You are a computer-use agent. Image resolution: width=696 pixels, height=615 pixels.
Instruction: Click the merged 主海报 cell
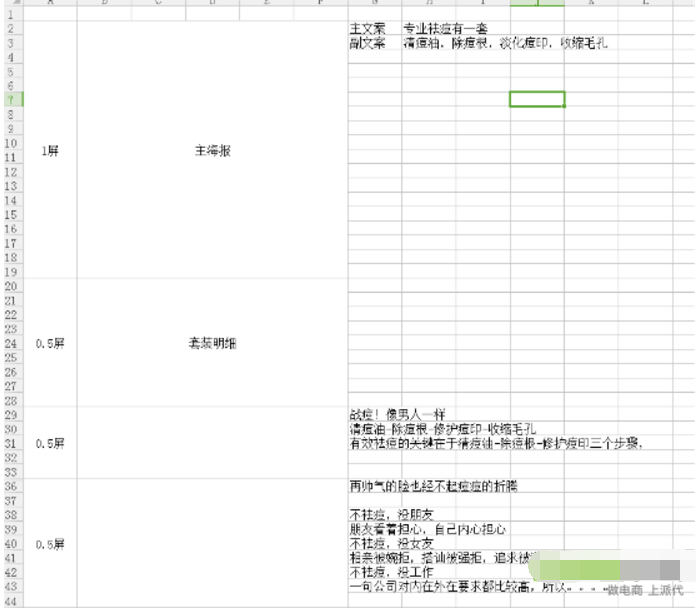212,151
